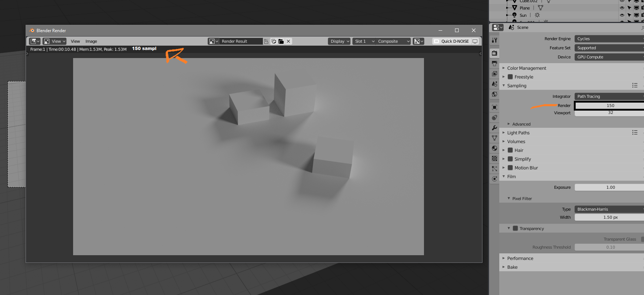Open the Object properties tab

[x=495, y=107]
